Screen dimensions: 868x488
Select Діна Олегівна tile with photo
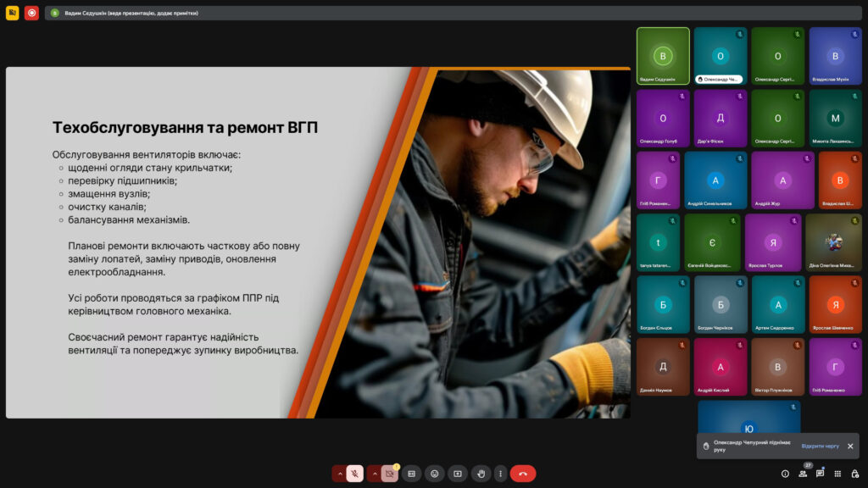tap(834, 243)
